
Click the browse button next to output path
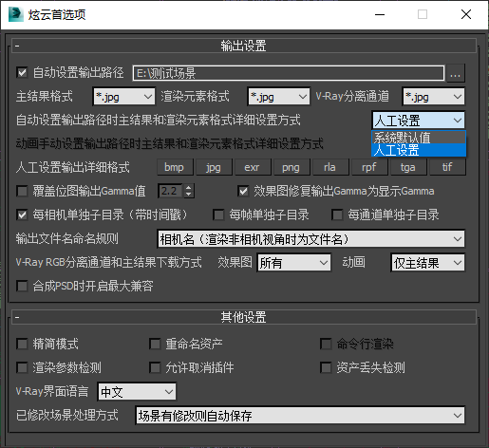tap(455, 73)
